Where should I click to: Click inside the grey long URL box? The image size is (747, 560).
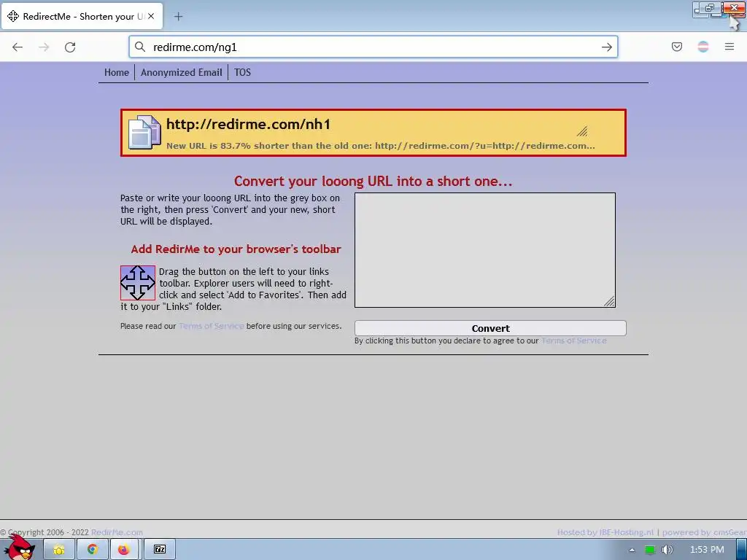pos(485,250)
